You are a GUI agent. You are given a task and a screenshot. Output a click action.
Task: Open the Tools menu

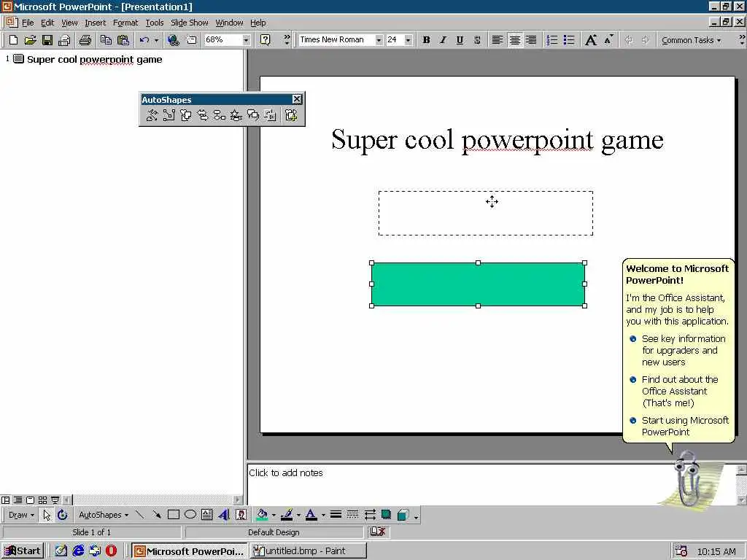155,23
